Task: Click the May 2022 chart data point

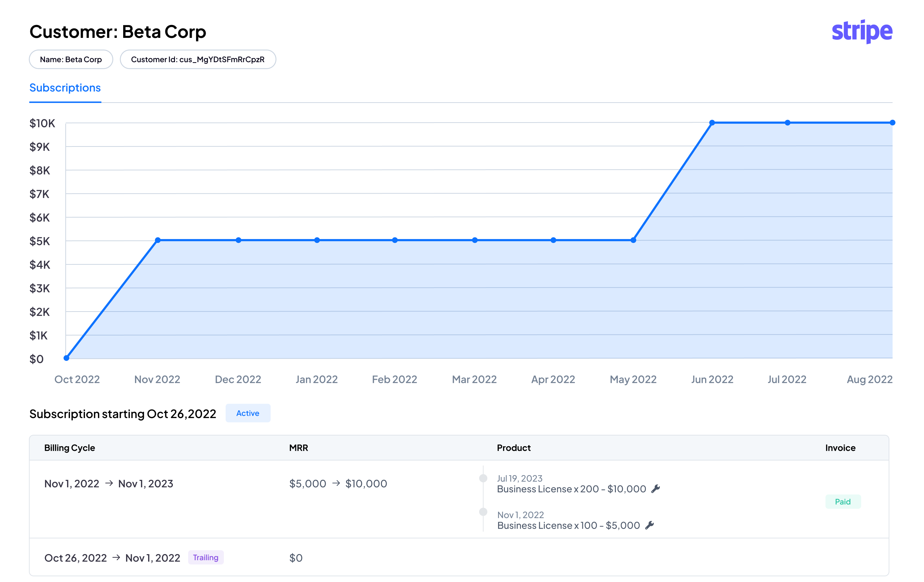Action: point(633,240)
